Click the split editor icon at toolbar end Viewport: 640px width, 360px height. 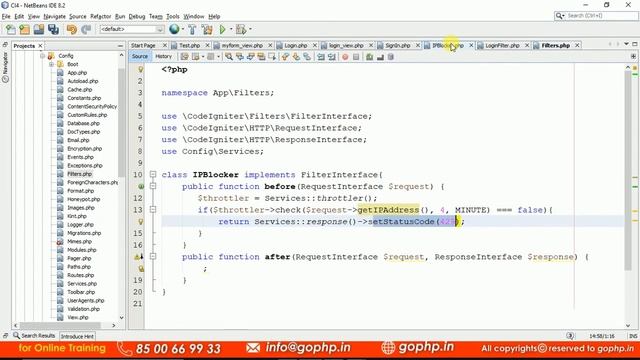633,57
